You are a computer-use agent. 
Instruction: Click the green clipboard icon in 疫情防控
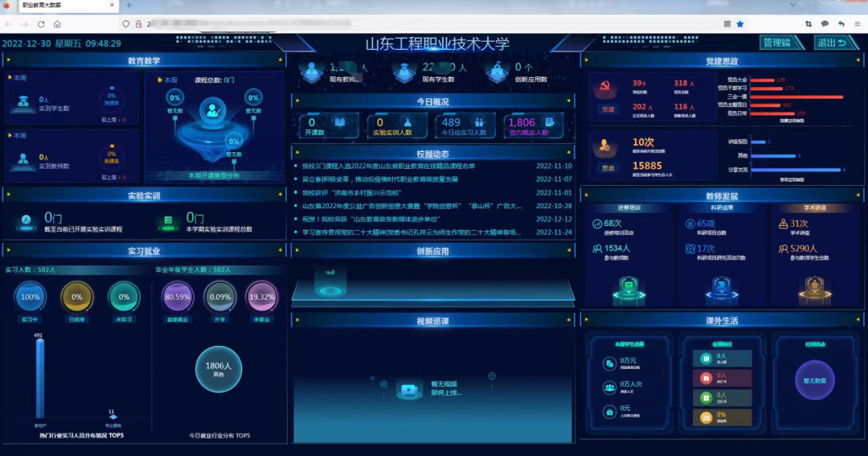pyautogui.click(x=706, y=398)
